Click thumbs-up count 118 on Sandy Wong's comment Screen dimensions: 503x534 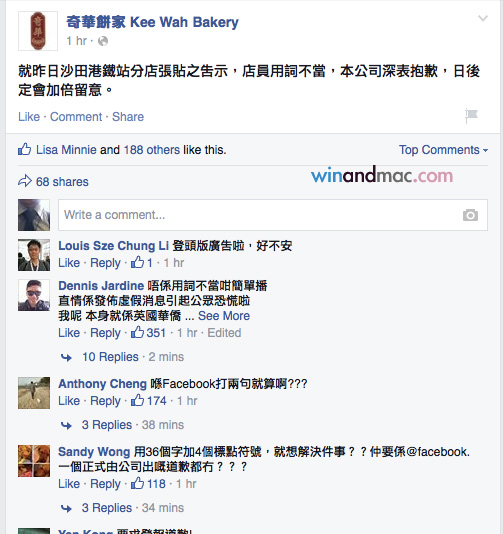point(148,484)
